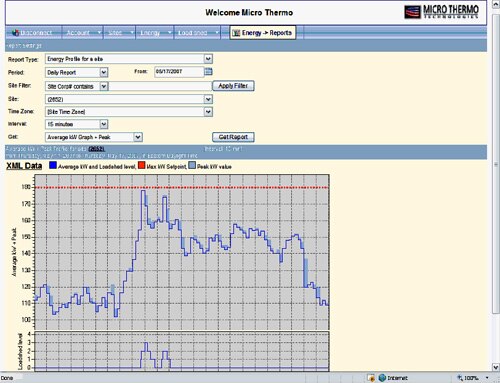Click the Apply Filter button
The width and height of the screenshot is (500, 383).
pos(233,86)
